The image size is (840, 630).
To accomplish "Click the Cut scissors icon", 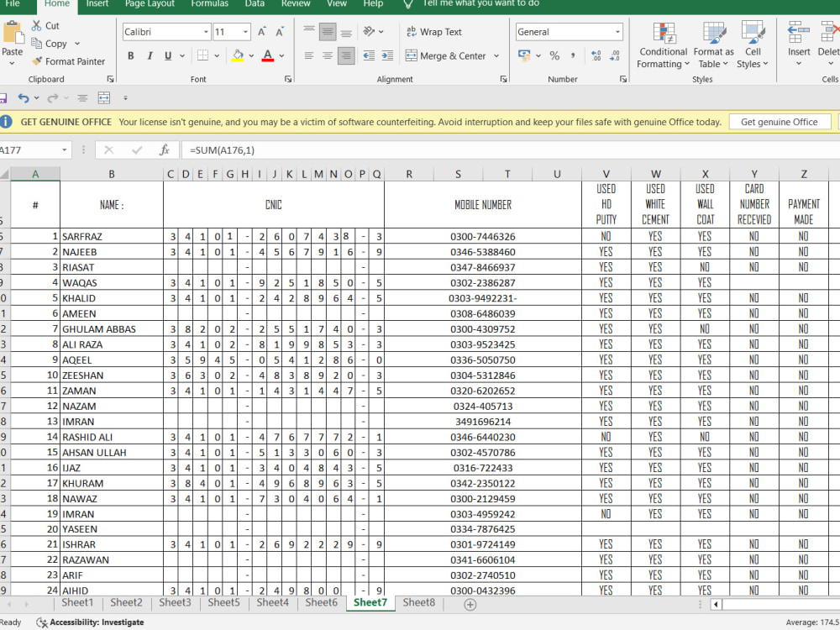I will pos(36,25).
